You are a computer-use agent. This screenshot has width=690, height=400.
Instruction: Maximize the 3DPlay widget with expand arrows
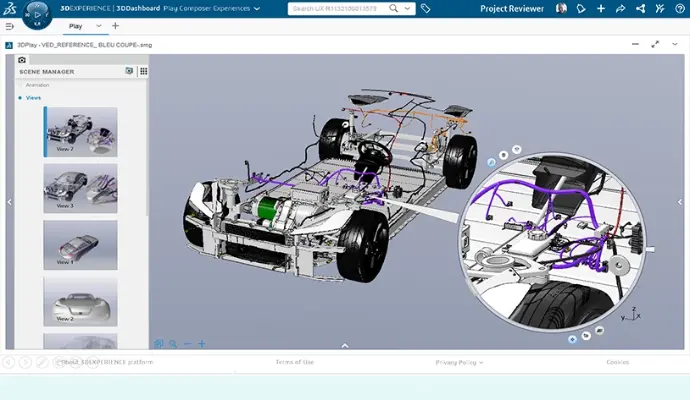coord(656,44)
